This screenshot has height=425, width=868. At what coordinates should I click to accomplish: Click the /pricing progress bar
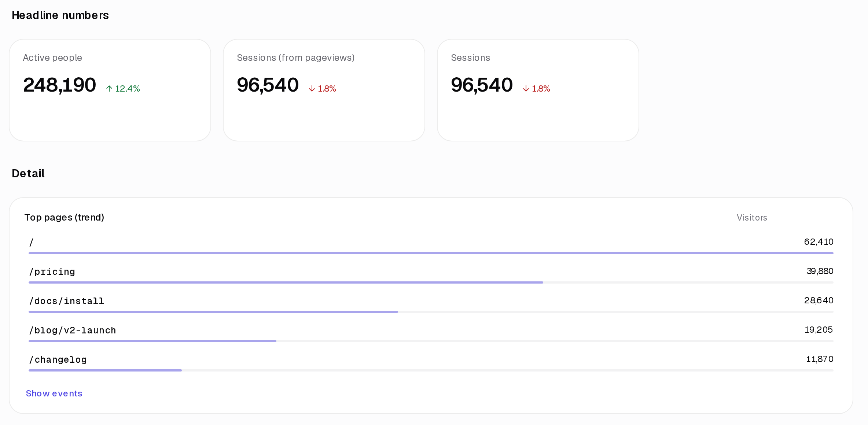click(431, 282)
